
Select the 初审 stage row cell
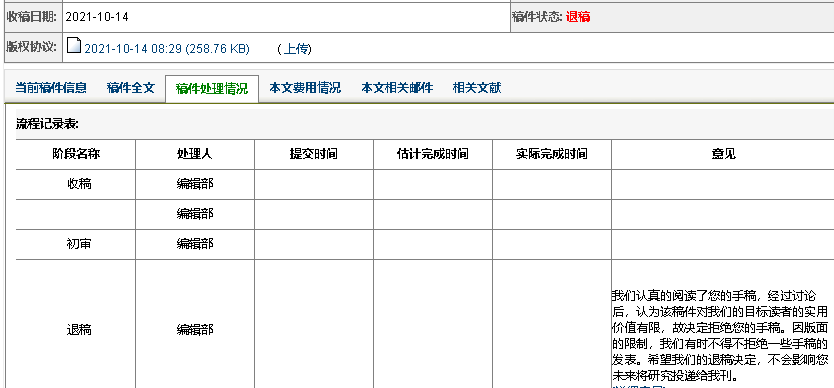click(76, 244)
